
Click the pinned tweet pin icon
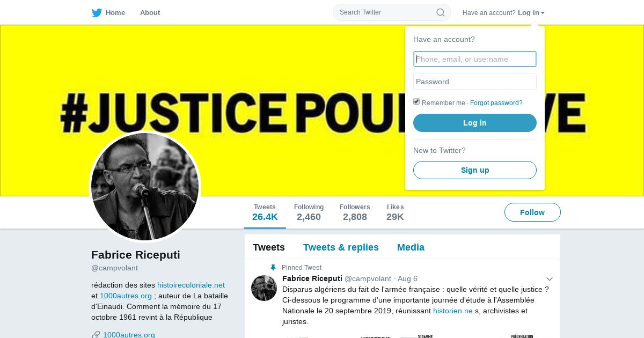click(273, 268)
